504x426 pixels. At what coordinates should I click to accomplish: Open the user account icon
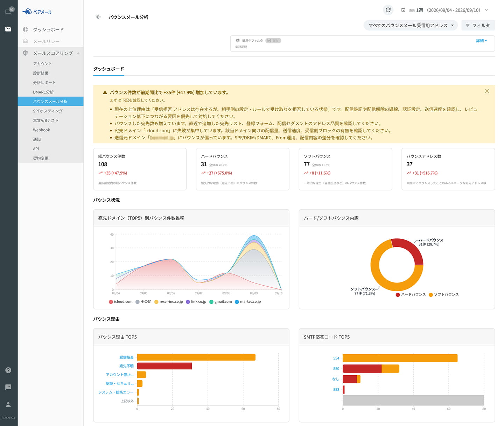click(x=8, y=404)
